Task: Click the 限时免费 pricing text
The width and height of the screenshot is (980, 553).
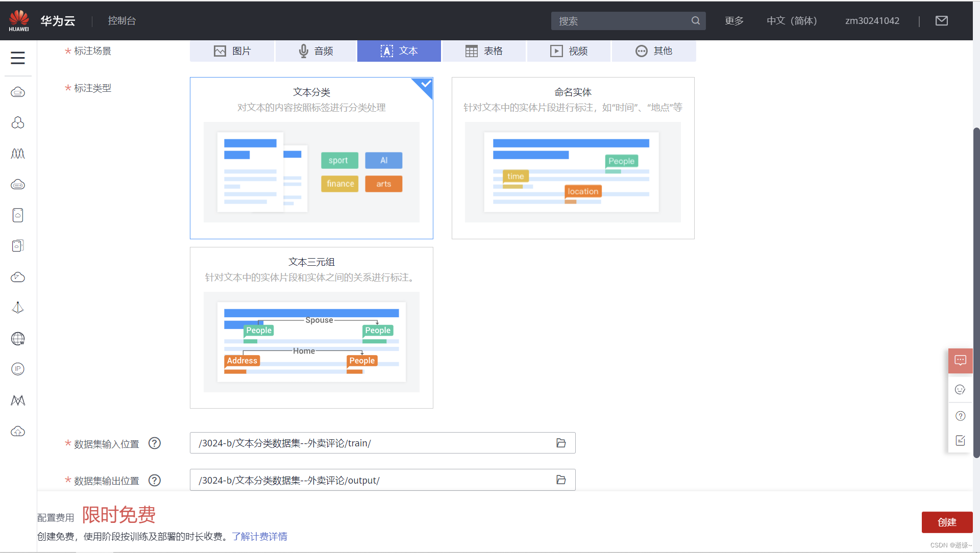Action: pyautogui.click(x=119, y=515)
